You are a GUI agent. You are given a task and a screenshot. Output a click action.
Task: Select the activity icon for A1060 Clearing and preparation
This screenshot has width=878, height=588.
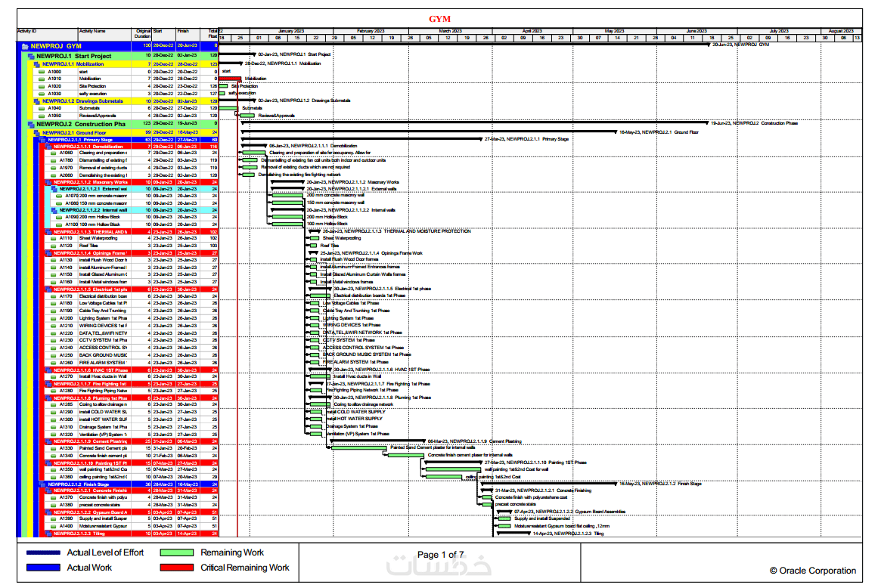pos(54,153)
